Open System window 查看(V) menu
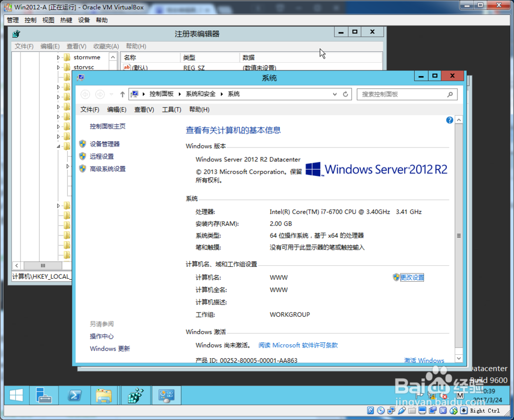Viewport: 514px width, 420px height. click(144, 109)
